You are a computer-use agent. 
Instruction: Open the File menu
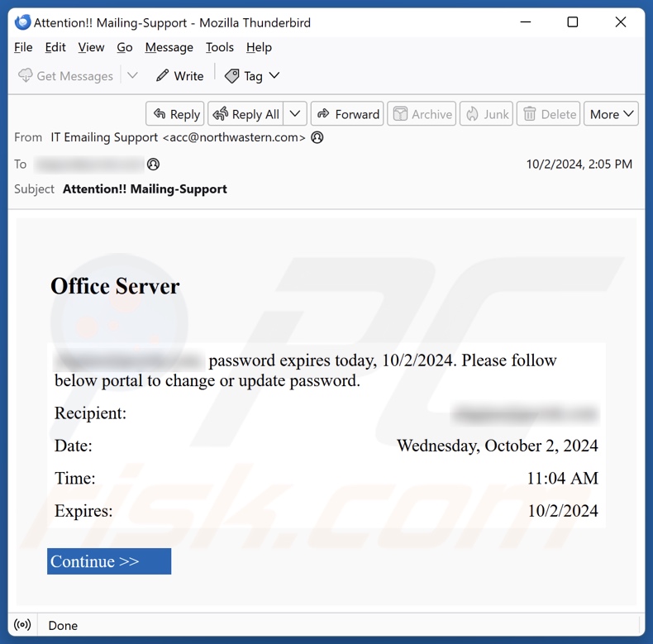pos(23,47)
